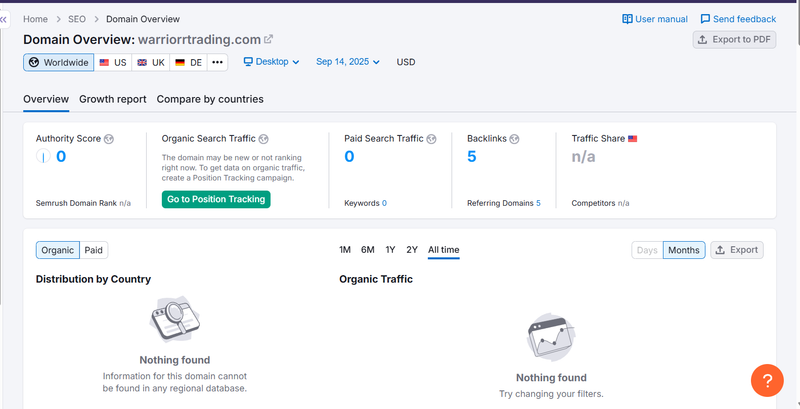
Task: Switch chart to Organic data
Action: pos(58,250)
